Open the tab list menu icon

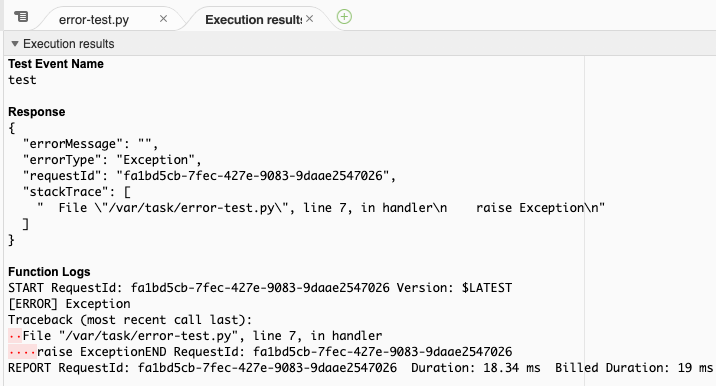pos(21,17)
